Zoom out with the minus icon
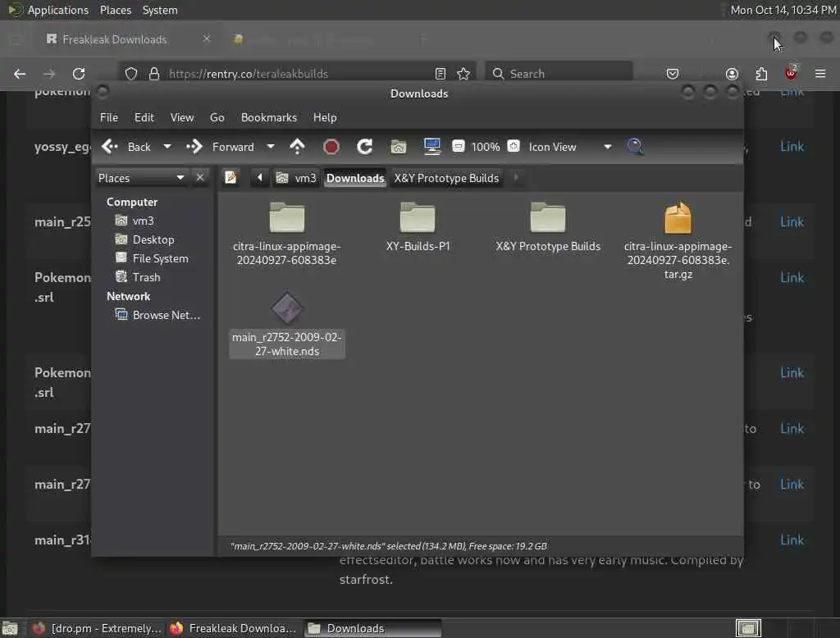The height and width of the screenshot is (638, 840). click(458, 146)
